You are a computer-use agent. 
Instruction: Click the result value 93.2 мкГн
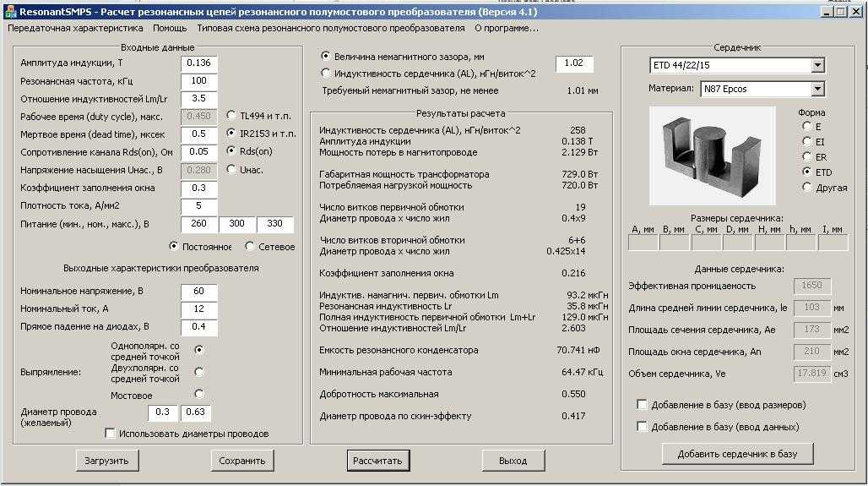[x=588, y=295]
